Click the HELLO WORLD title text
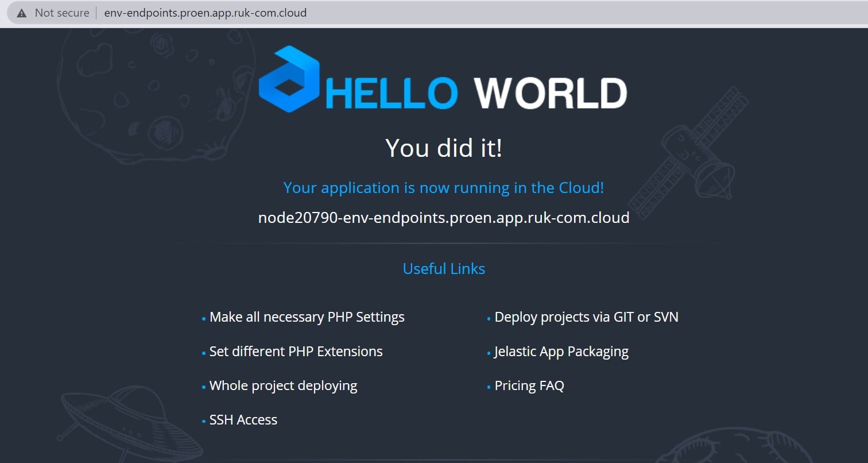This screenshot has width=868, height=463. (x=476, y=93)
